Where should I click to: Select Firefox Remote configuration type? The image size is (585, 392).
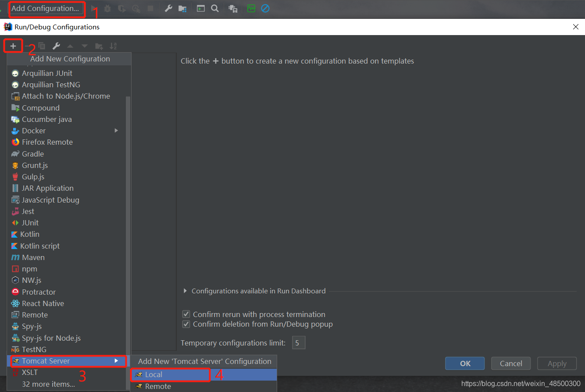[x=67, y=142]
